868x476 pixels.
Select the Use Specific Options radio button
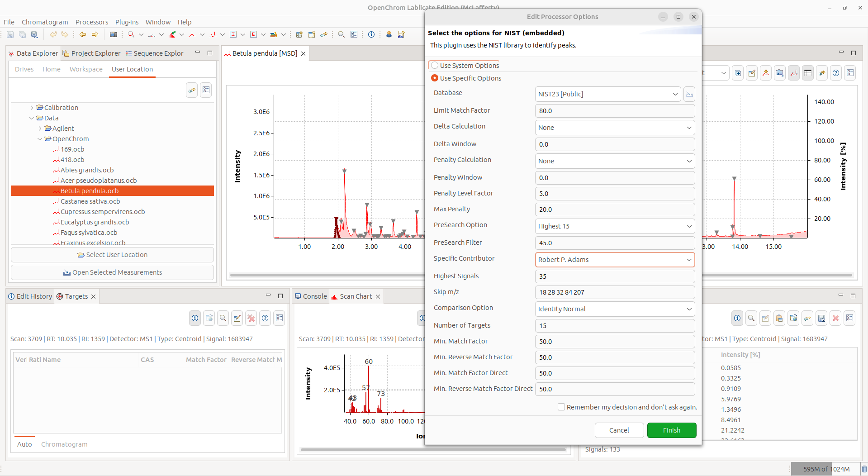(x=435, y=78)
